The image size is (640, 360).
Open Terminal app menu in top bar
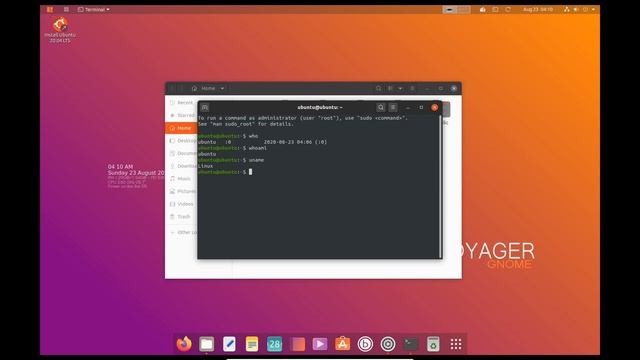[93, 9]
